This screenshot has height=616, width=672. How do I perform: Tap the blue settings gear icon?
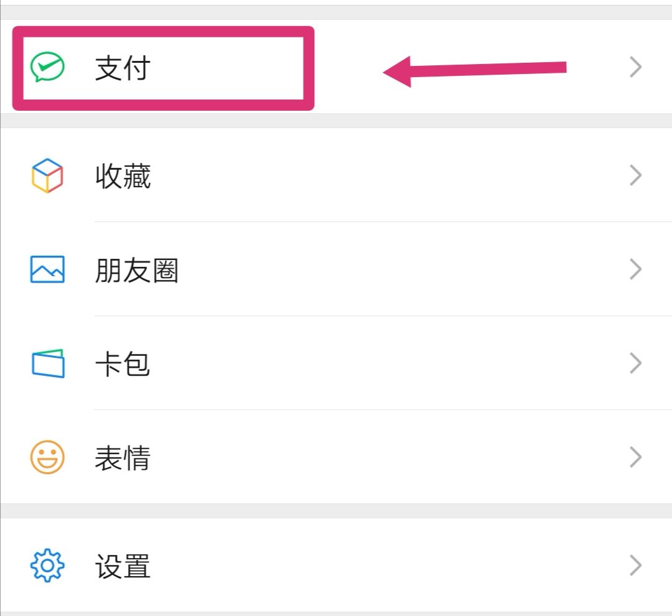click(47, 566)
